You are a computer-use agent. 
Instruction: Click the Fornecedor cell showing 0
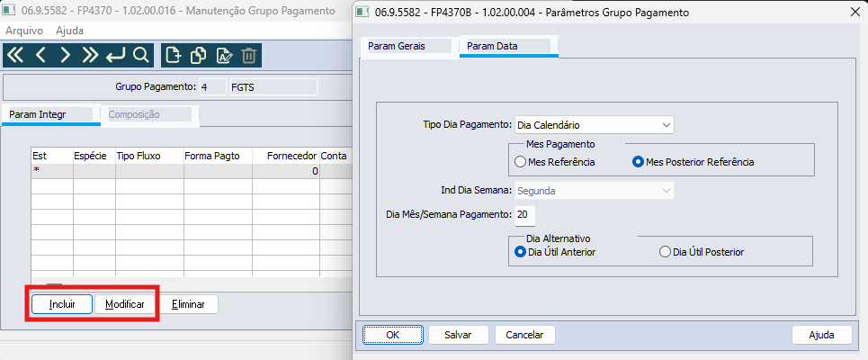(x=286, y=171)
